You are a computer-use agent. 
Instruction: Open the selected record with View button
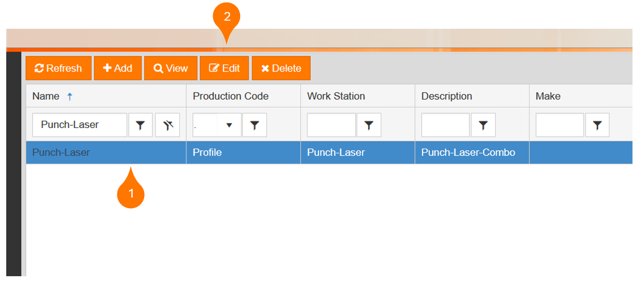click(x=171, y=68)
